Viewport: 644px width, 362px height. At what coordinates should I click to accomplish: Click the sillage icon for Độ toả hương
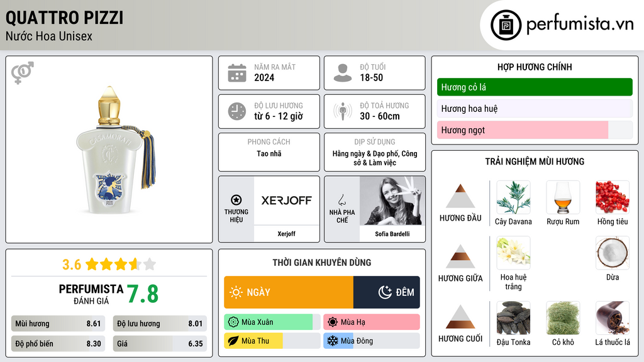343,111
